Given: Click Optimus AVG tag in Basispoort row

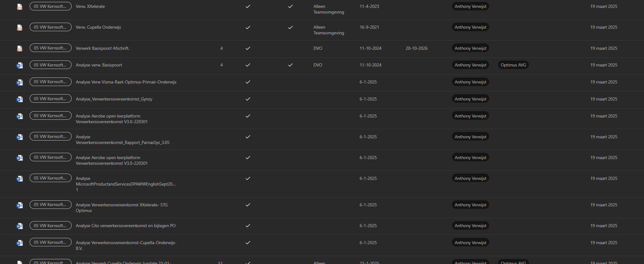Looking at the screenshot, I should click(x=513, y=65).
